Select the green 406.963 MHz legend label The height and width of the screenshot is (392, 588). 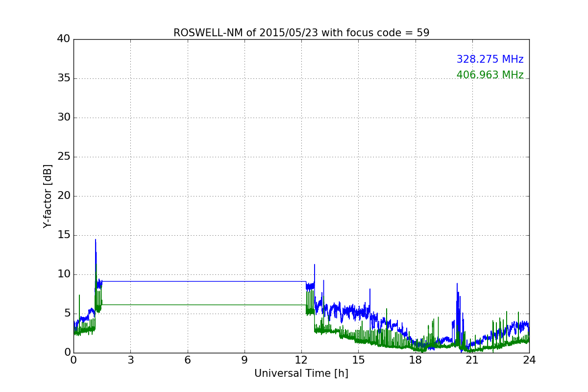(490, 75)
